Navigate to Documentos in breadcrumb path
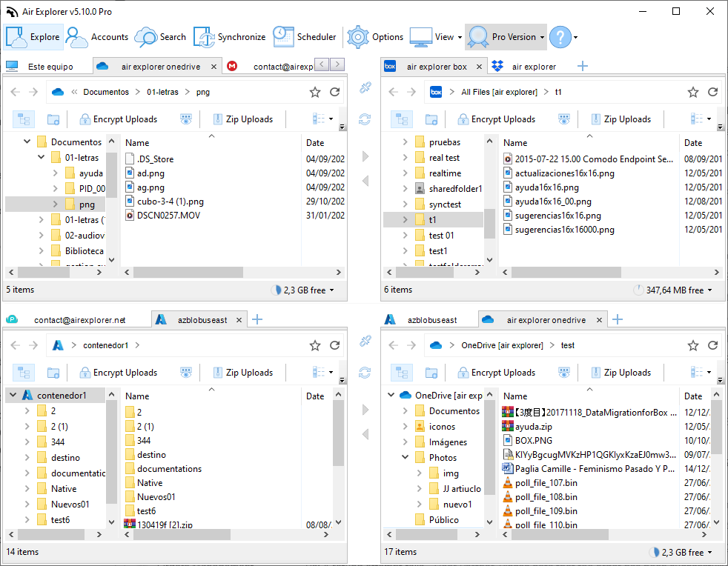 [106, 92]
